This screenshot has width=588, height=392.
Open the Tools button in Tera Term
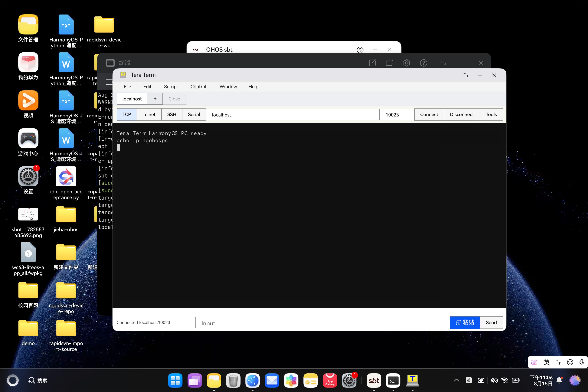[491, 115]
